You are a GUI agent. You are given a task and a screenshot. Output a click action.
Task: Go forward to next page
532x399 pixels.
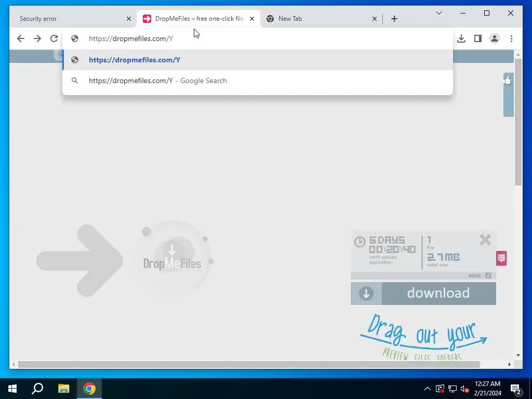coord(37,38)
